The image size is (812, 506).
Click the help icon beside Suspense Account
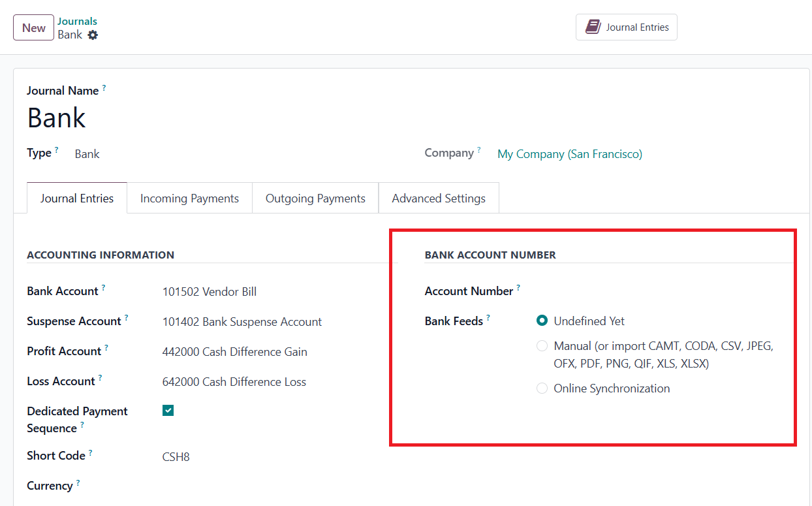point(126,318)
